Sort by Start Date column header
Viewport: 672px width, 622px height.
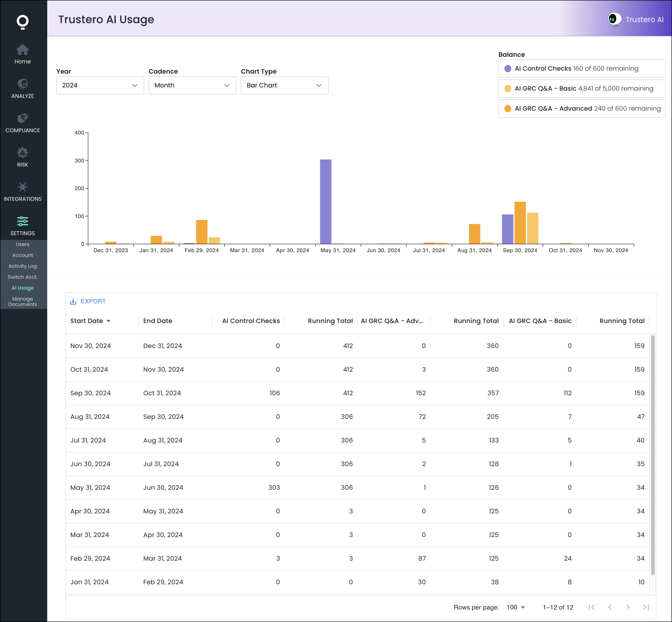coord(87,321)
